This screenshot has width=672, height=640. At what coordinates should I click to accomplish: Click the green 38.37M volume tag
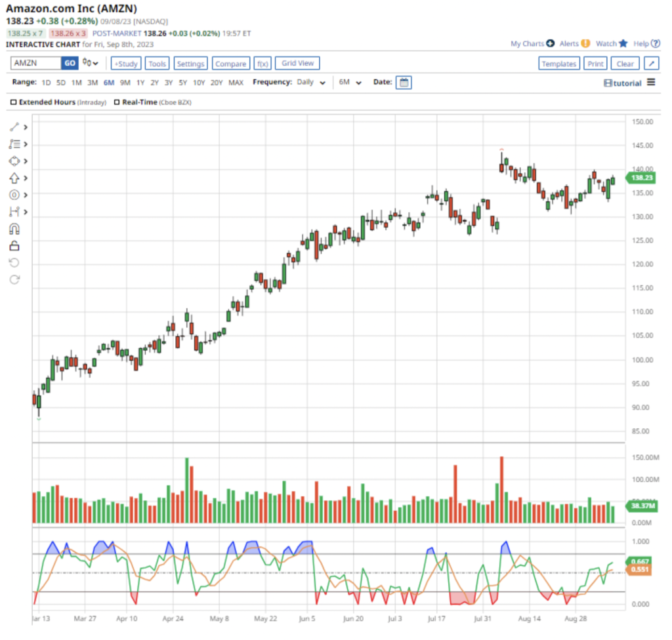point(642,506)
